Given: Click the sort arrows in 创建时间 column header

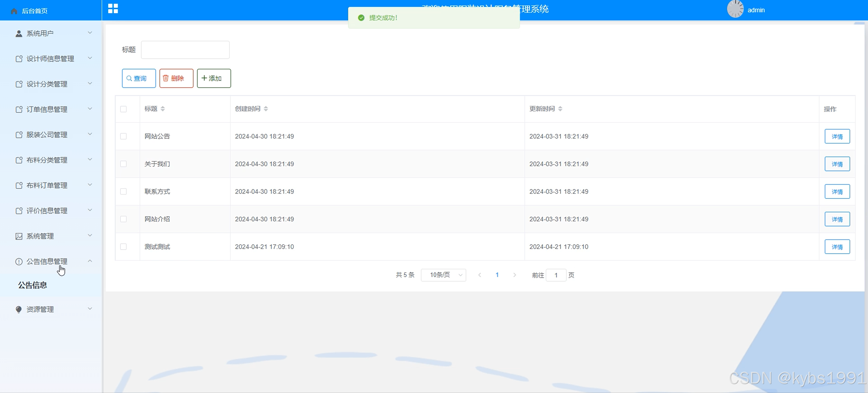Looking at the screenshot, I should pyautogui.click(x=266, y=109).
